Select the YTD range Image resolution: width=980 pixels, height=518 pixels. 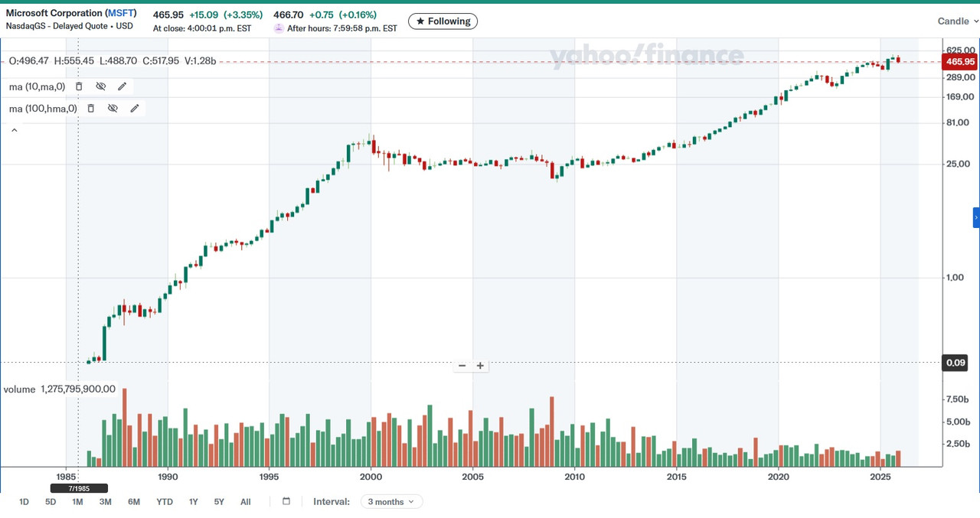(165, 502)
